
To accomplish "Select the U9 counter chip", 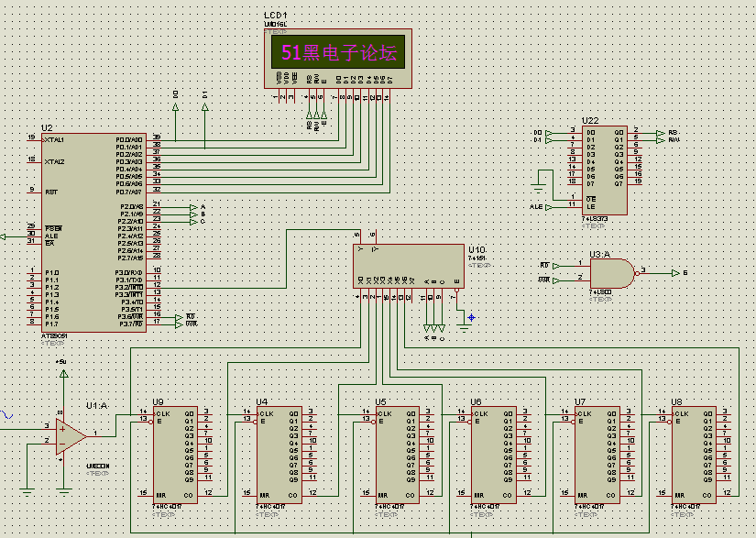I will tap(175, 455).
